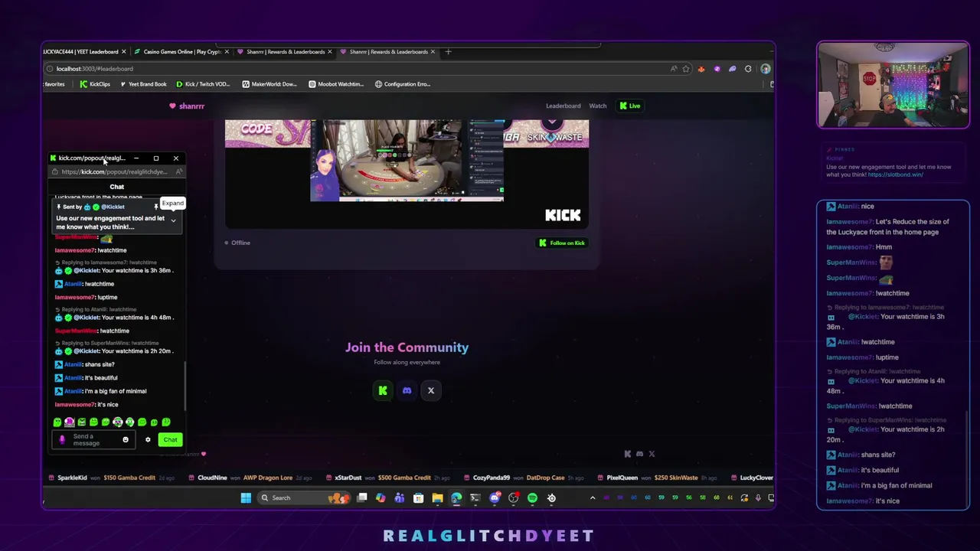Open the browser profile avatar
The image size is (980, 551).
(x=765, y=69)
